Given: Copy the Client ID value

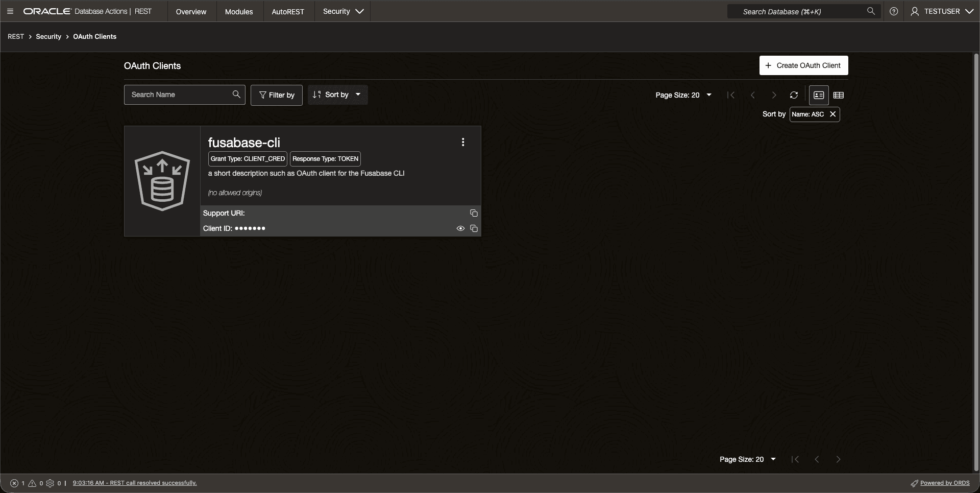Looking at the screenshot, I should click(474, 228).
